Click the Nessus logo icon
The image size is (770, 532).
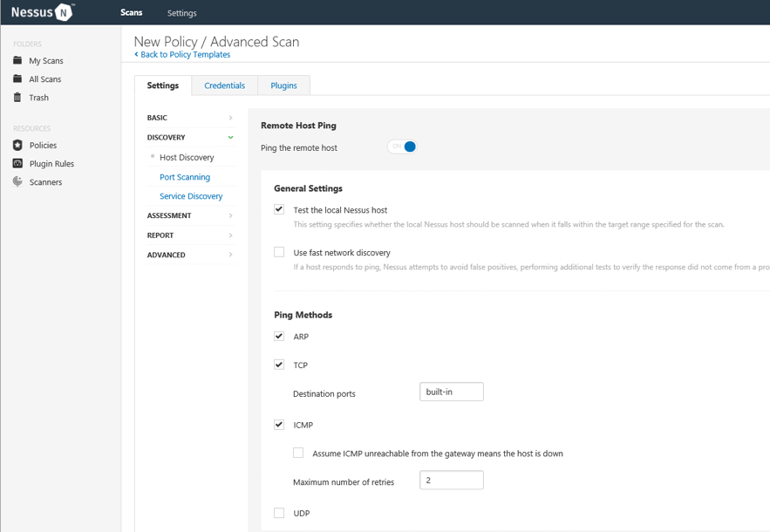point(64,12)
